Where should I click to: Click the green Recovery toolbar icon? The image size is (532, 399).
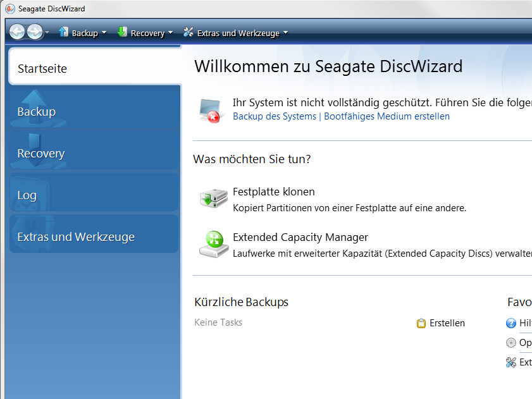tap(122, 32)
